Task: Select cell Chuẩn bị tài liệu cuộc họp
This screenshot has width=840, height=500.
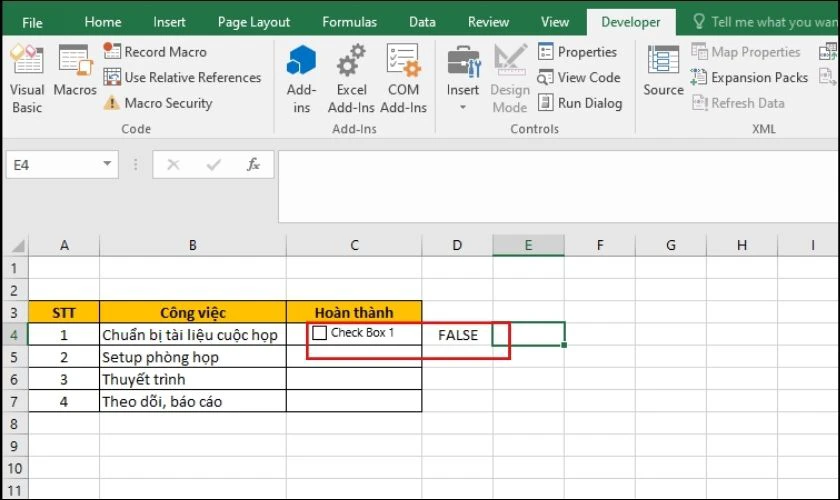Action: [193, 335]
